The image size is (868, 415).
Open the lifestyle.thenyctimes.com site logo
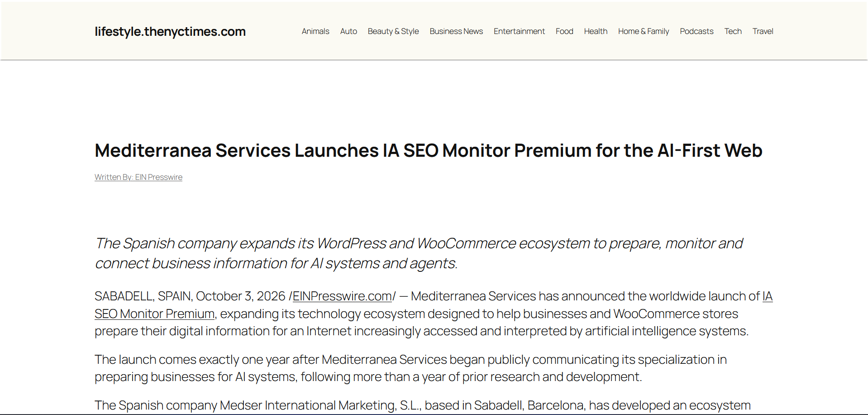click(x=170, y=32)
